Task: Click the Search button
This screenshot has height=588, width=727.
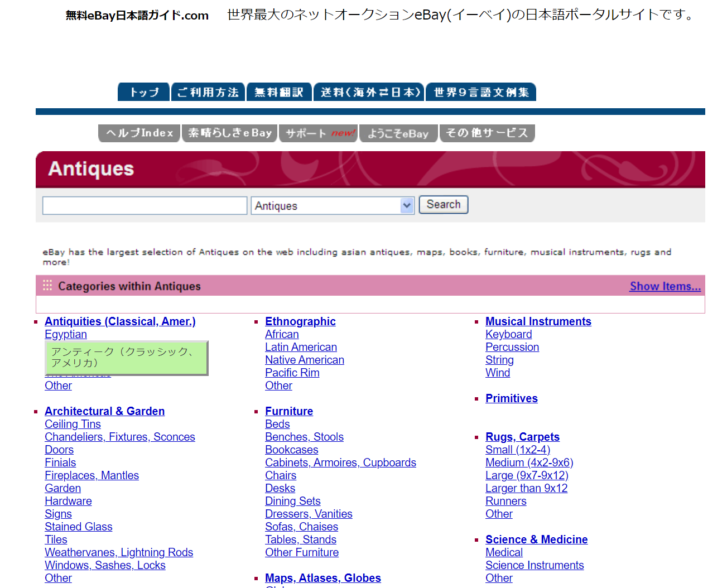Action: [444, 205]
